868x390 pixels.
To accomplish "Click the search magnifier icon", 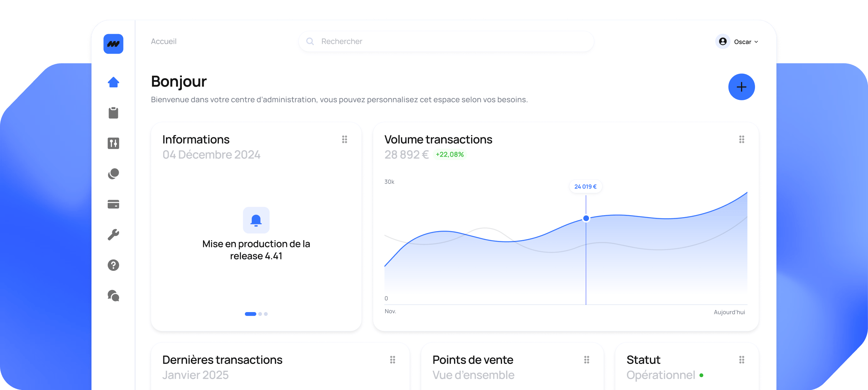I will coord(310,41).
